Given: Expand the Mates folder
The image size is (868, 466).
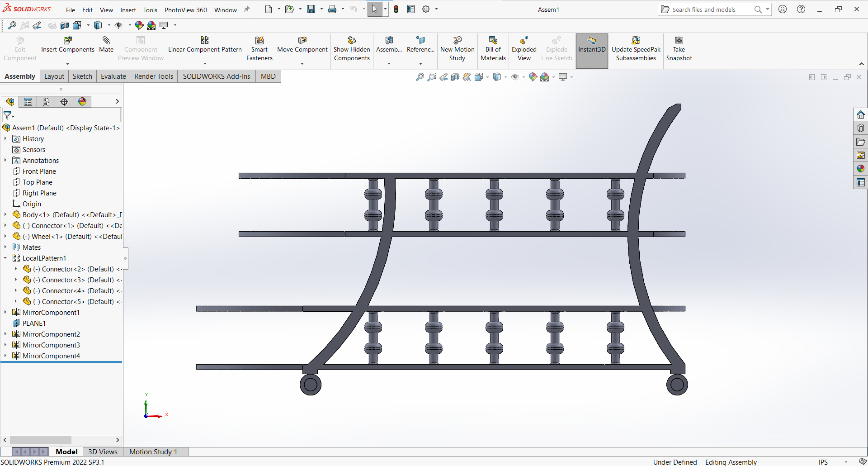Looking at the screenshot, I should tap(5, 247).
